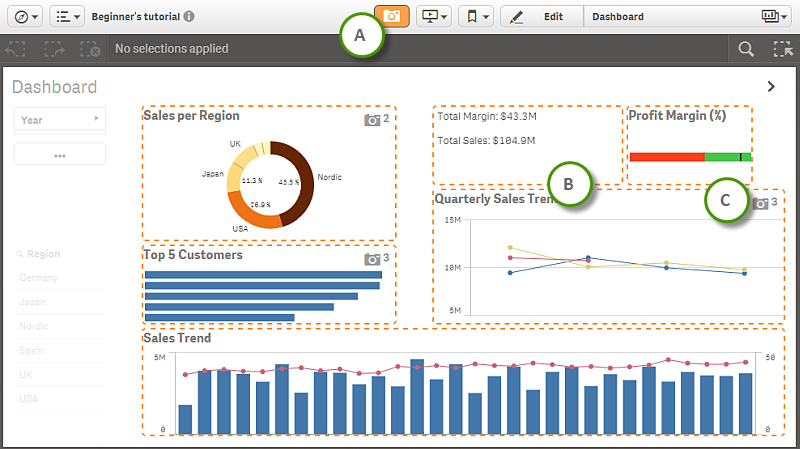The height and width of the screenshot is (449, 800).
Task: Select Nordic in the Region list
Action: 32,324
